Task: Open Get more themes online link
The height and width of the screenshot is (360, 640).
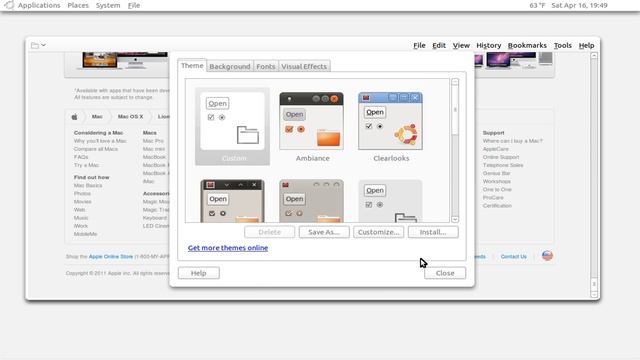Action: (x=228, y=248)
